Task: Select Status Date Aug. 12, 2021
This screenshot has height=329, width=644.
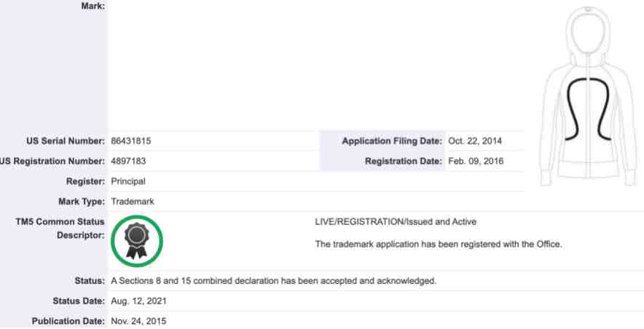Action: [x=139, y=301]
